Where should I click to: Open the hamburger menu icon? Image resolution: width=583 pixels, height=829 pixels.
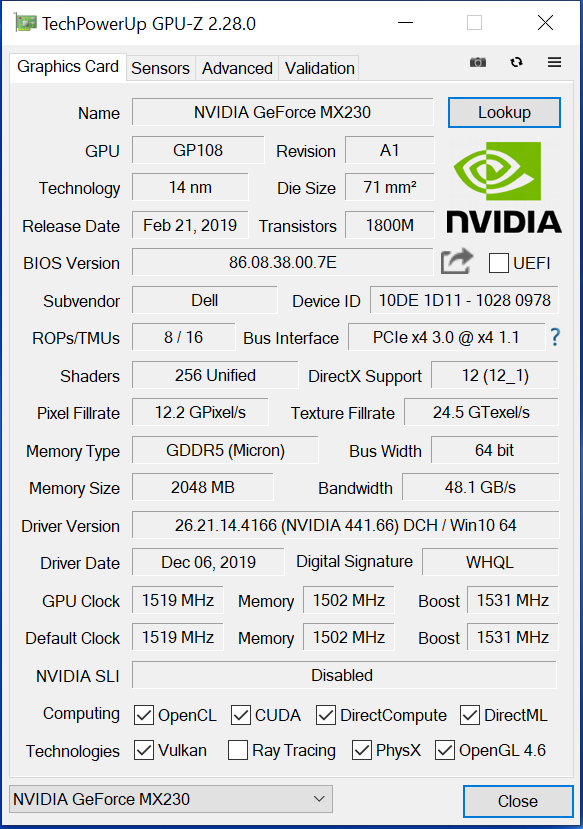(x=554, y=62)
